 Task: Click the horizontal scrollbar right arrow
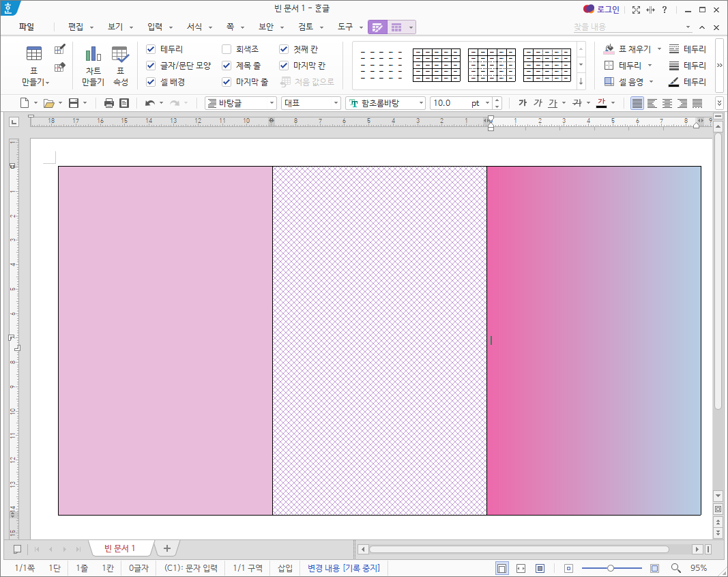(697, 549)
